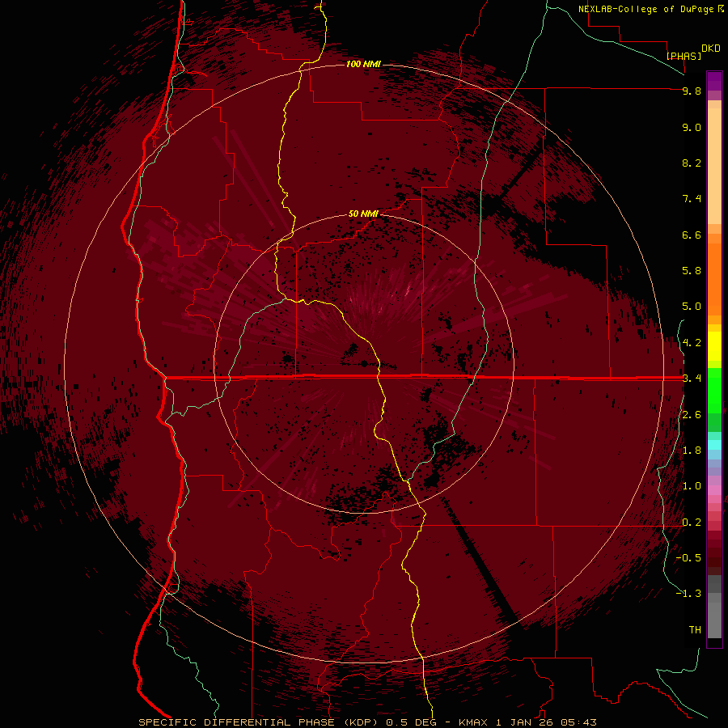Viewport: 728px width, 728px height.
Task: Click the 5.8 scale label
Action: 692,271
